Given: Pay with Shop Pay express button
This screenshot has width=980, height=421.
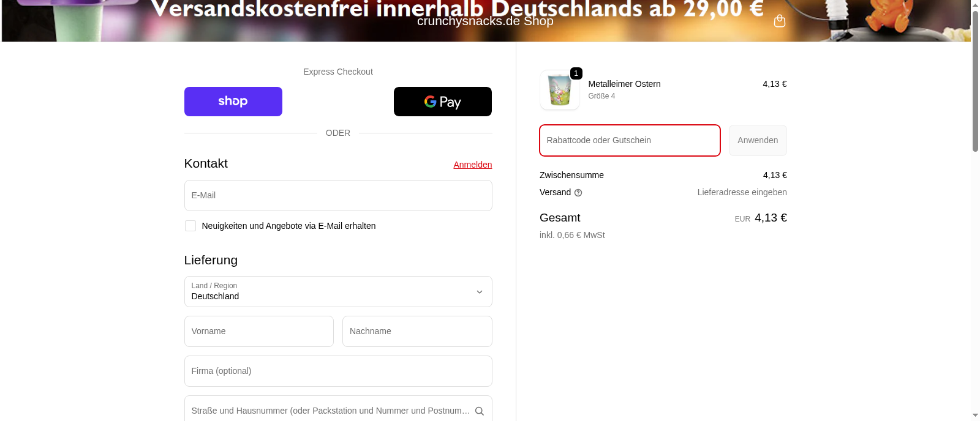Looking at the screenshot, I should tap(233, 102).
